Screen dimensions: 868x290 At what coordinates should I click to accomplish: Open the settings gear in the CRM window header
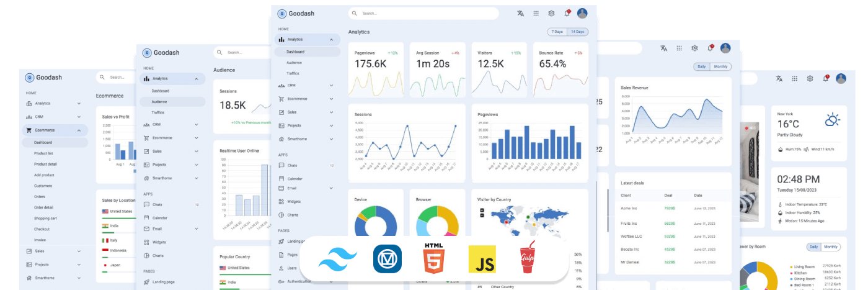point(694,48)
